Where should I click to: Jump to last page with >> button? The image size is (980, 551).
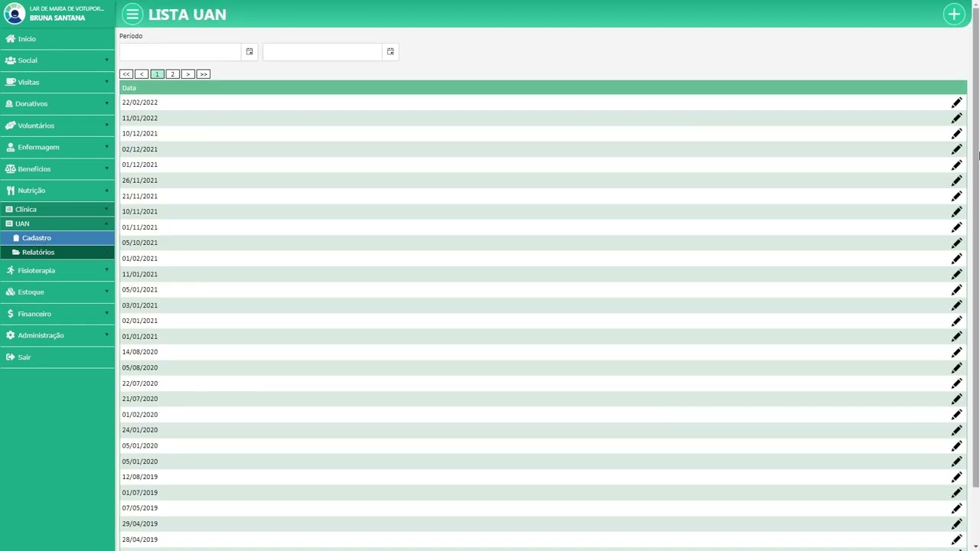(203, 74)
